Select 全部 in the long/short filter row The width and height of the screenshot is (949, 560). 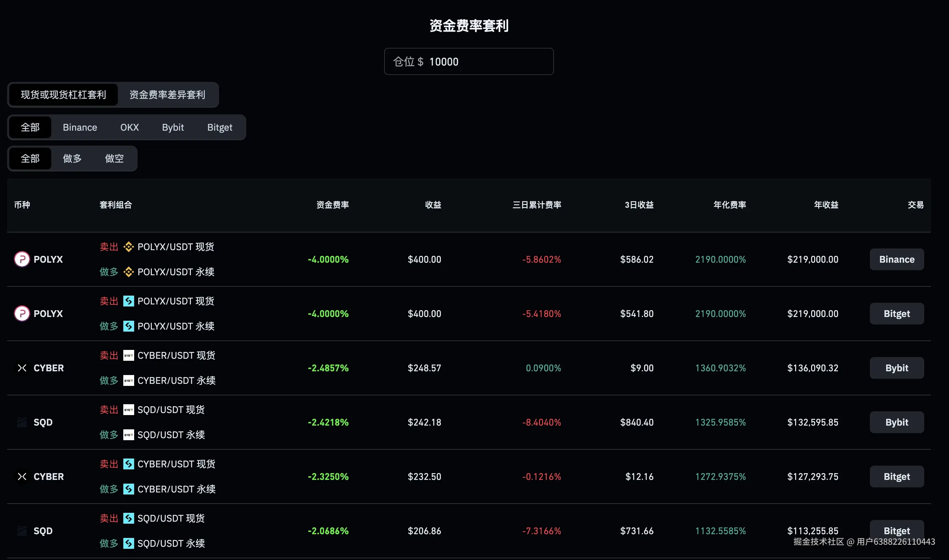(x=30, y=158)
